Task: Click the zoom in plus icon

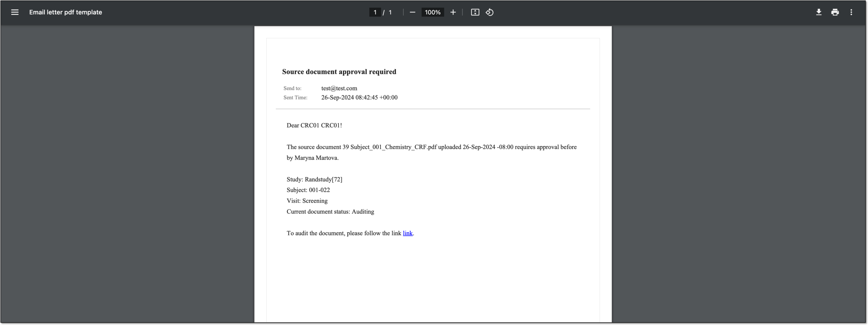Action: point(453,12)
